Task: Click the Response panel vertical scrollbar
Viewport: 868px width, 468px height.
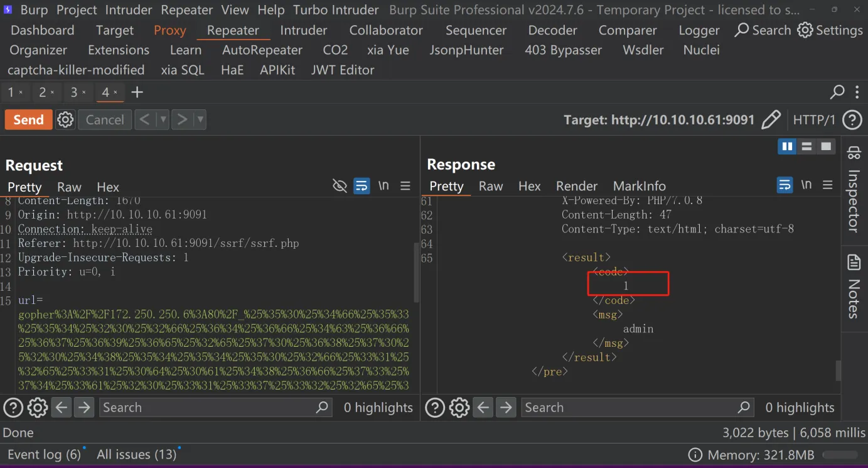Action: click(x=838, y=371)
